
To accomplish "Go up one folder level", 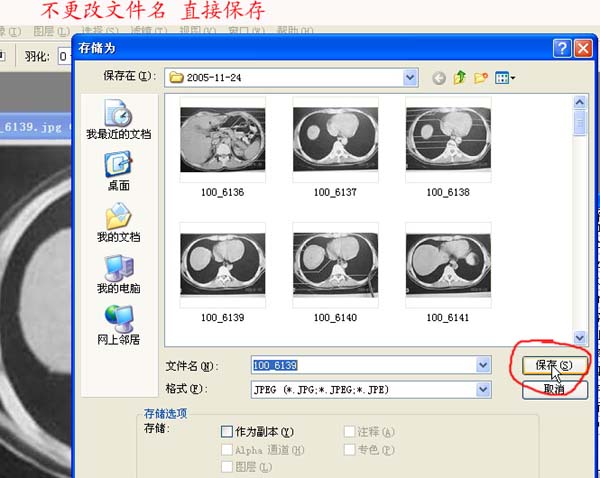I will coord(460,78).
